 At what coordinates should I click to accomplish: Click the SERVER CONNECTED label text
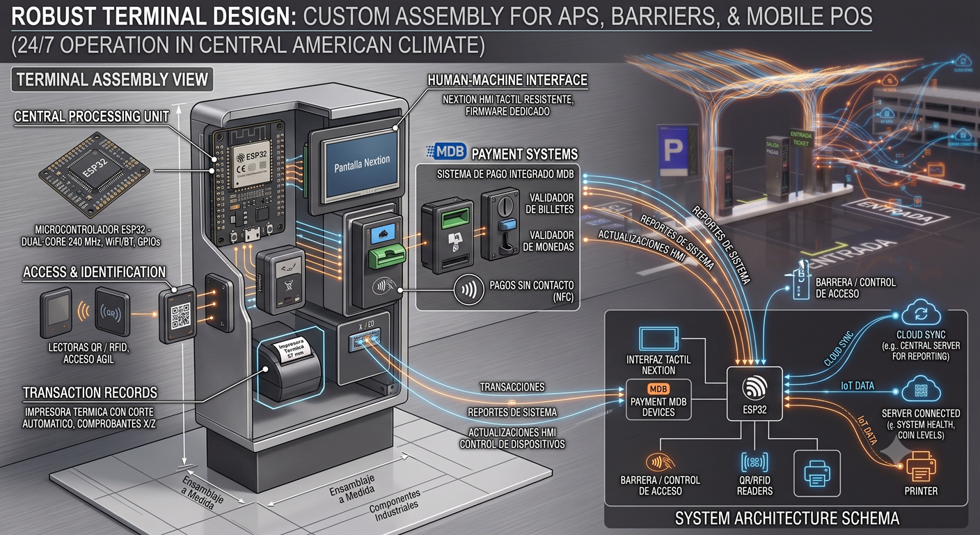[x=920, y=413]
